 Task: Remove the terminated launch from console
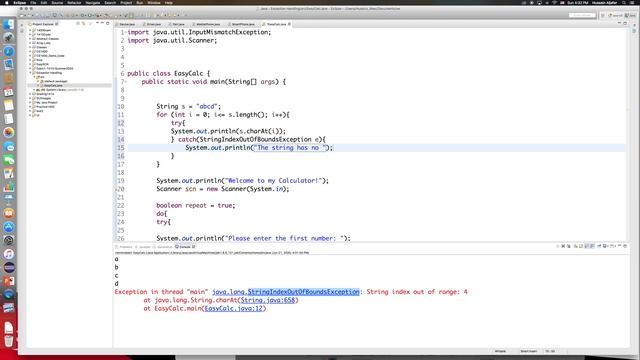tap(563, 246)
